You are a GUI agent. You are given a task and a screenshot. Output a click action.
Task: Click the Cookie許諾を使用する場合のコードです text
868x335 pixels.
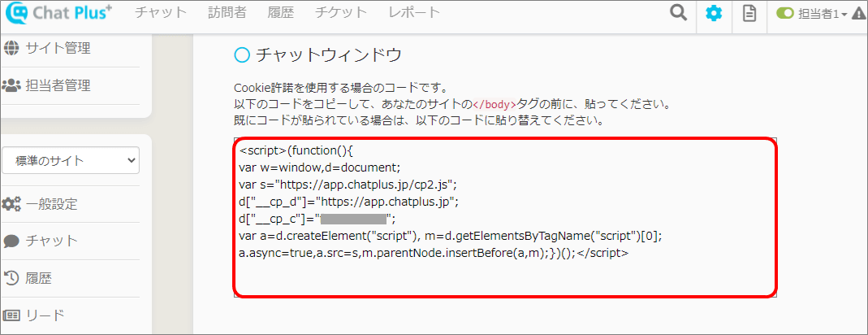(x=340, y=88)
